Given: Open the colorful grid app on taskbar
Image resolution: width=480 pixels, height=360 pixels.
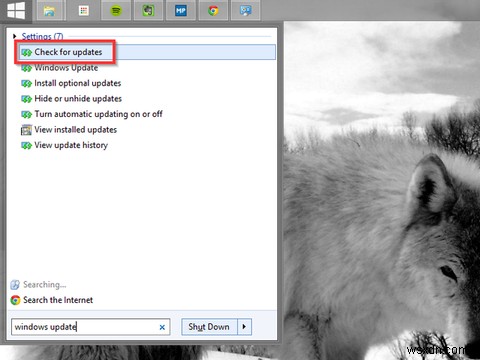Looking at the screenshot, I should 84,11.
